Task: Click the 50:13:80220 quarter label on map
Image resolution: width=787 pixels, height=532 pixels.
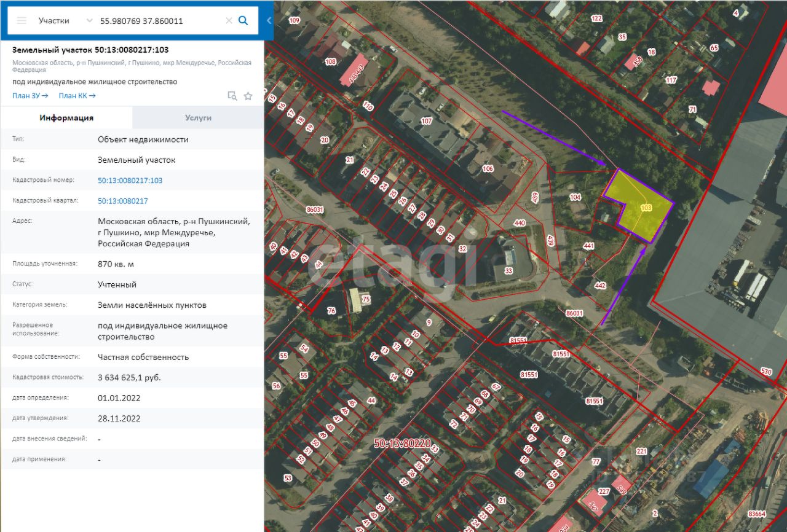Action: (402, 443)
